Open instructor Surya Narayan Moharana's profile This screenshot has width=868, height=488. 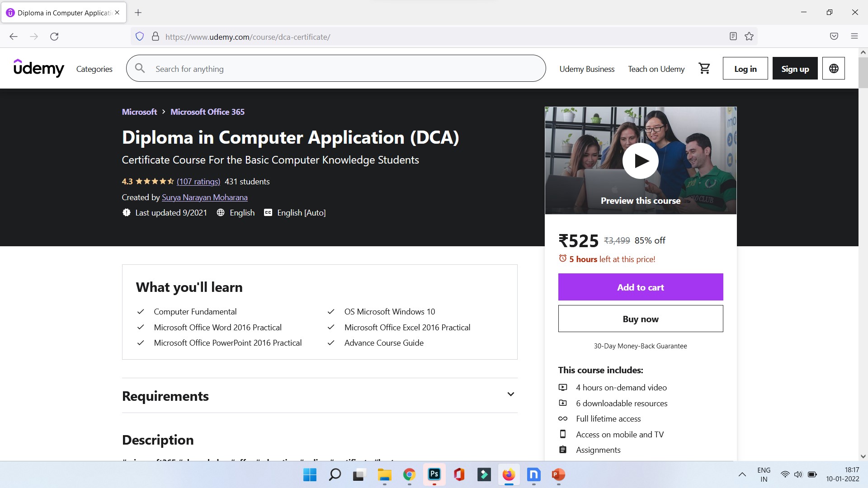click(204, 197)
